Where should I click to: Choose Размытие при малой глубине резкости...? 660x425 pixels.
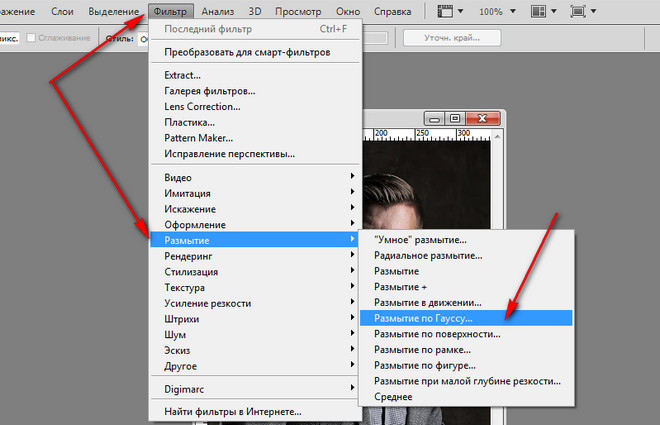466,381
